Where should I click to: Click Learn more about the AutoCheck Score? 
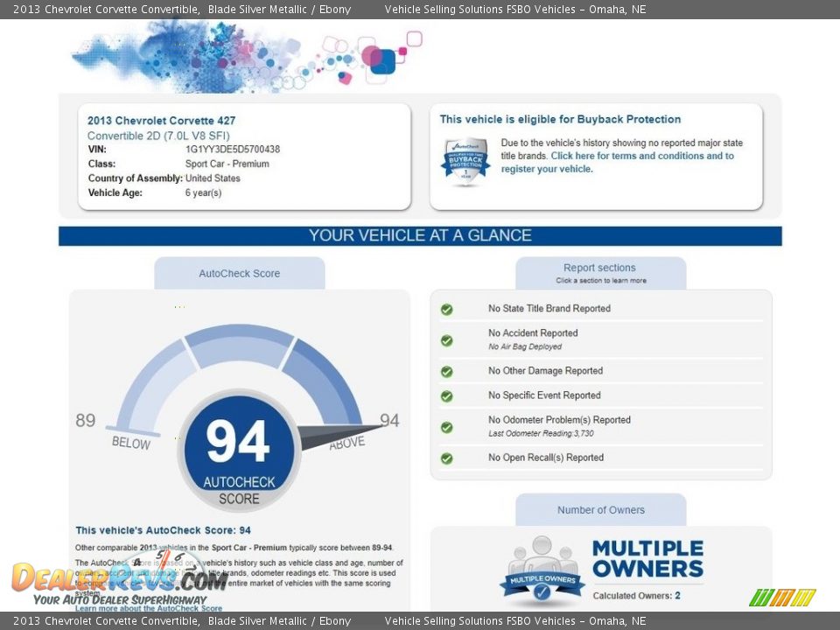149,609
